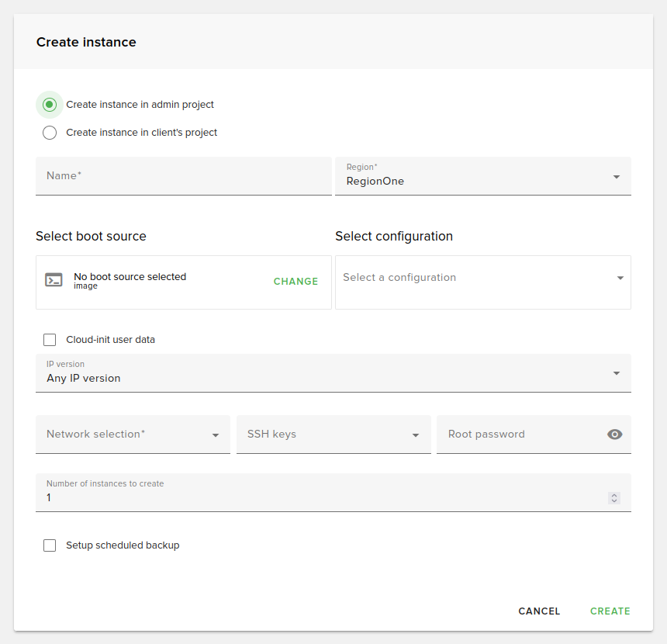Viewport: 667px width, 644px height.
Task: Expand Select a configuration dropdown
Action: 482,278
